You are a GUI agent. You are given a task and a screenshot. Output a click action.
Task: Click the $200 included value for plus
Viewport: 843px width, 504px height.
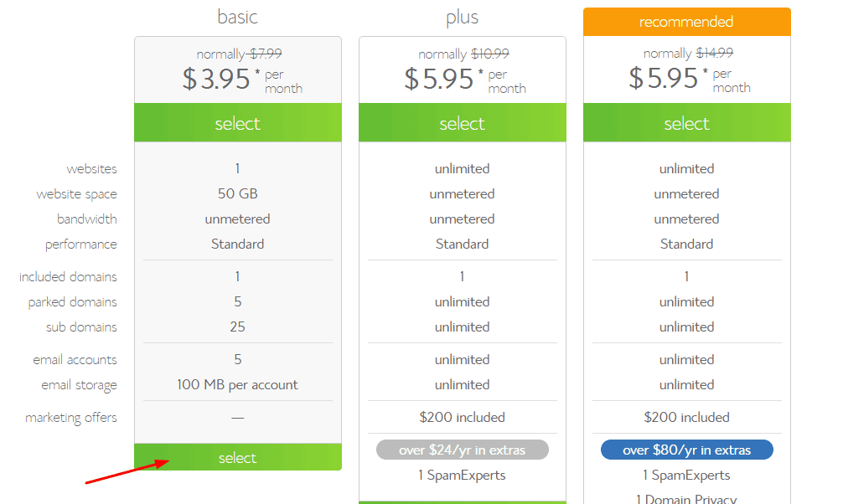click(462, 417)
